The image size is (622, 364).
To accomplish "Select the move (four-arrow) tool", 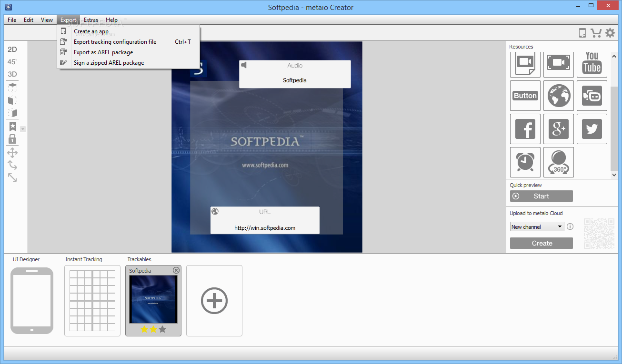I will pyautogui.click(x=12, y=153).
